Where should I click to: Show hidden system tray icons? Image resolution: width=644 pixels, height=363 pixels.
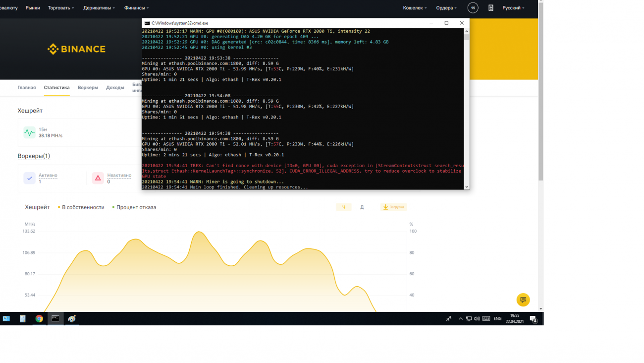(461, 319)
